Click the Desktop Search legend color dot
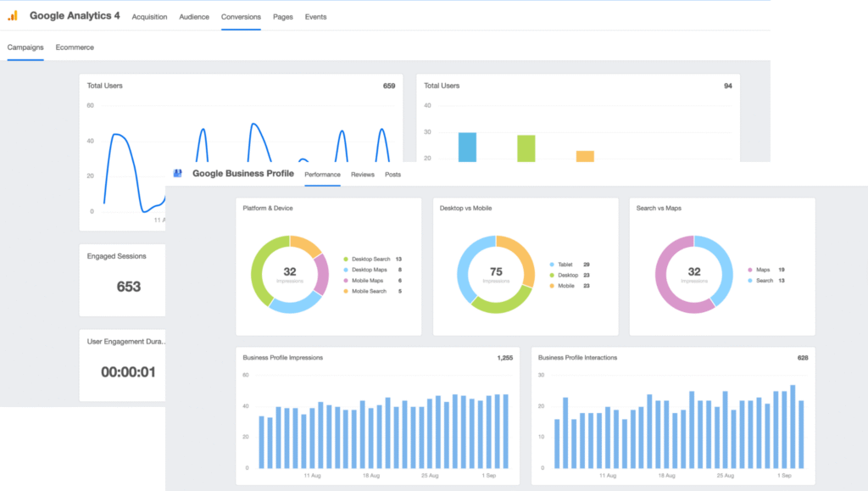 point(346,259)
